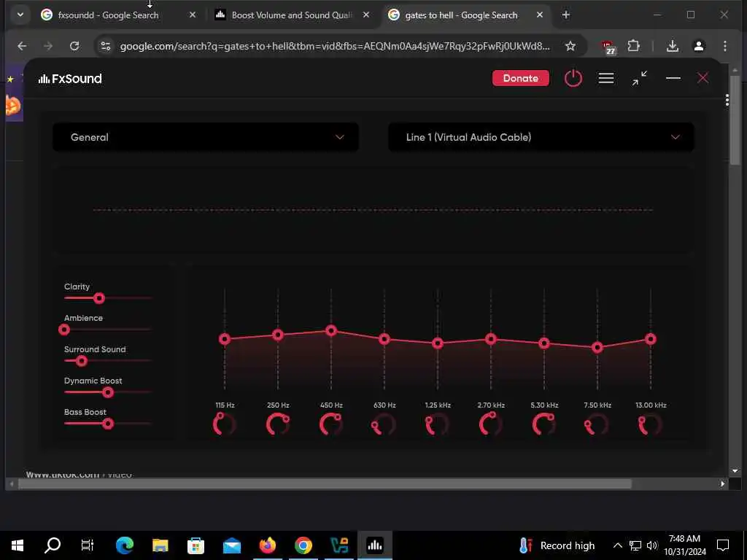Switch FxSound to mini mode

(639, 78)
